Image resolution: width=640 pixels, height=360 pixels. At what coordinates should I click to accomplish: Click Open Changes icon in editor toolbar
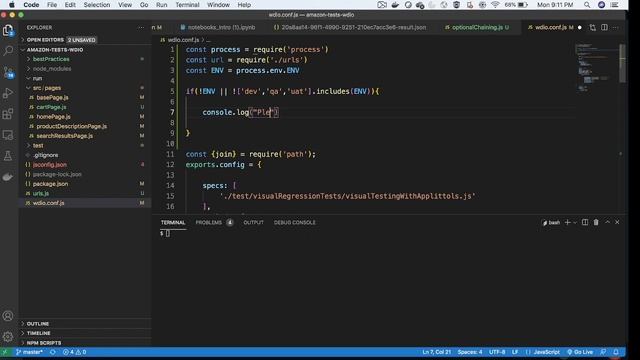point(592,27)
